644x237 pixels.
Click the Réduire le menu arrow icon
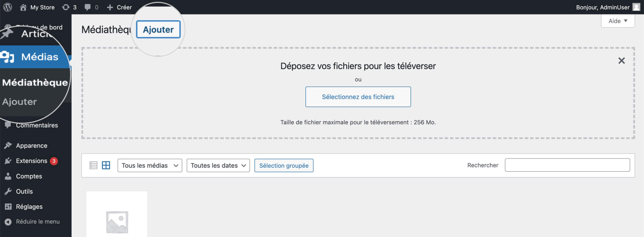click(x=8, y=222)
